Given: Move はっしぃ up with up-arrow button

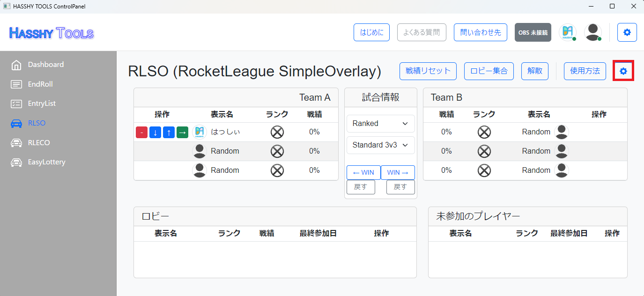Looking at the screenshot, I should tap(169, 133).
